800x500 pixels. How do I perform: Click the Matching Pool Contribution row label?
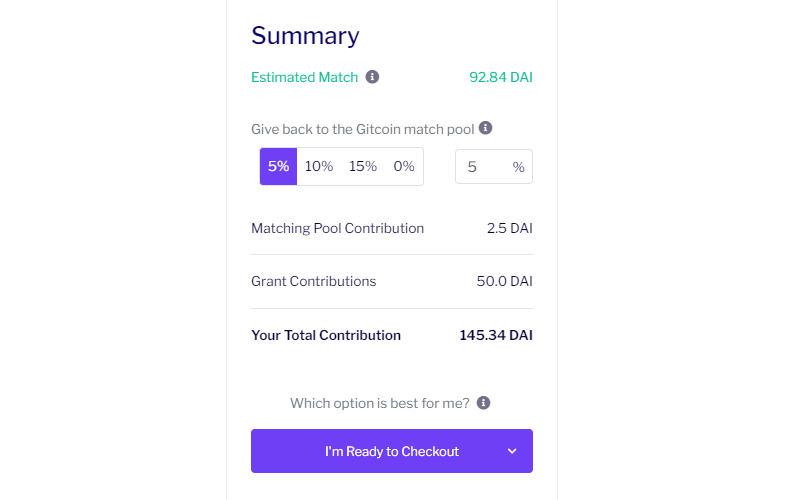coord(337,228)
